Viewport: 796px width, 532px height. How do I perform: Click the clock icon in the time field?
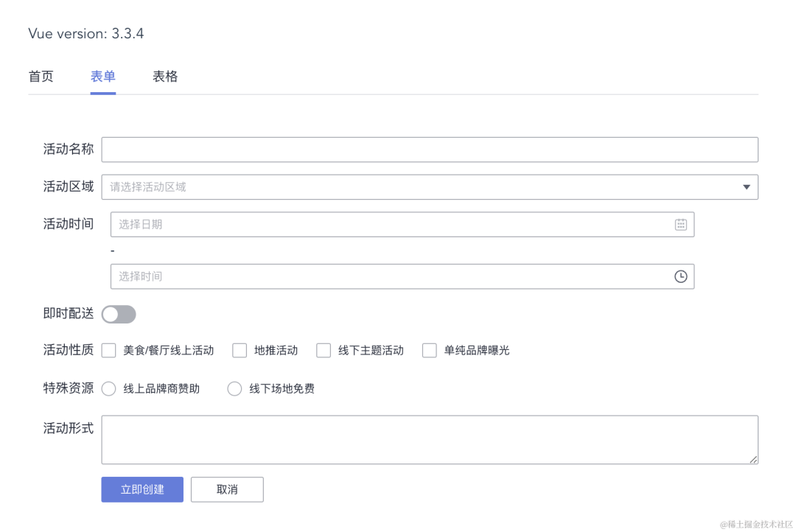(681, 276)
